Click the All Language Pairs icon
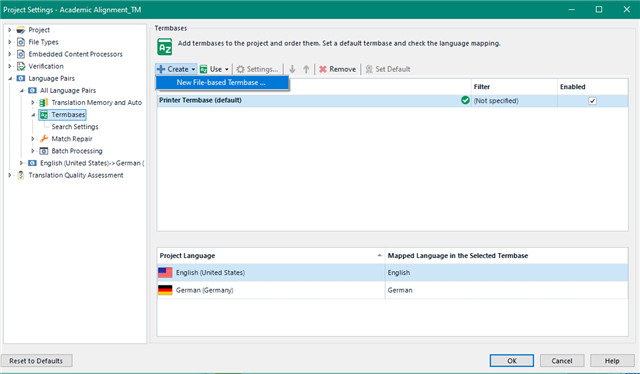640x374 pixels. click(32, 90)
